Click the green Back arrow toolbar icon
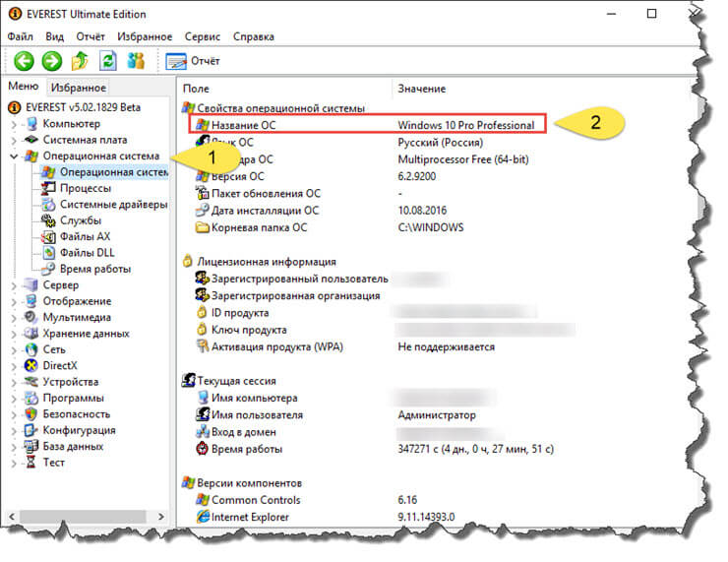Screen dimensions: 728x562 pos(23,61)
